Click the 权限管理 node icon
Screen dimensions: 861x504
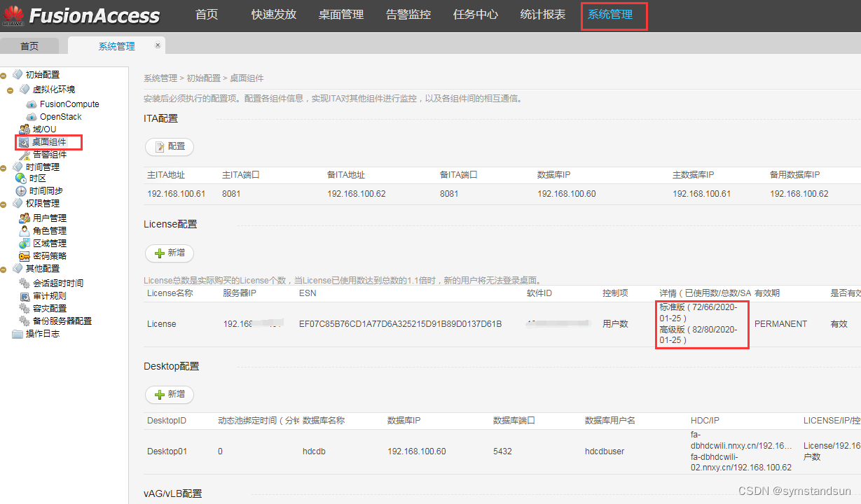pos(18,204)
